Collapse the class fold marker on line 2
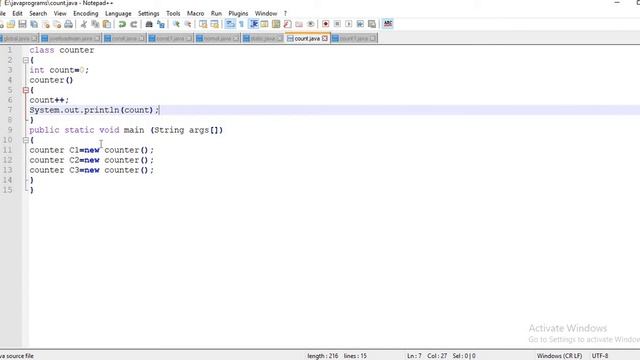The width and height of the screenshot is (640, 360). [26, 60]
